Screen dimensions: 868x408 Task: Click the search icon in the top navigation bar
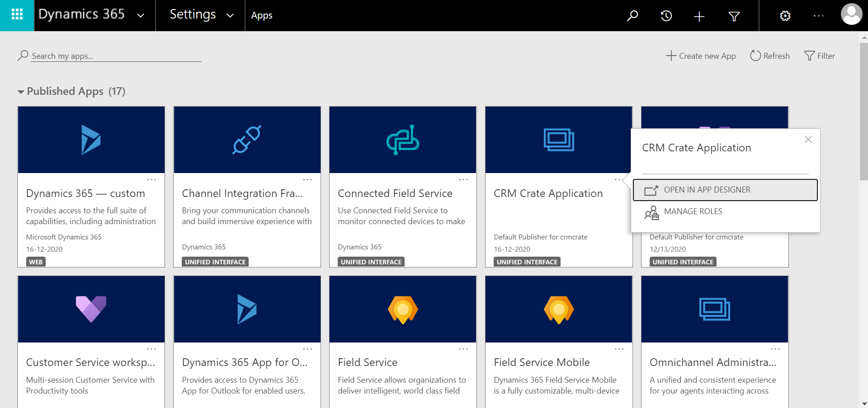pos(632,16)
